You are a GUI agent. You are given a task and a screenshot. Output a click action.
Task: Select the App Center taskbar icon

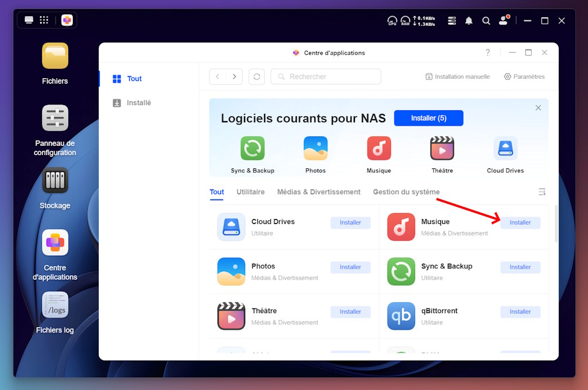67,20
